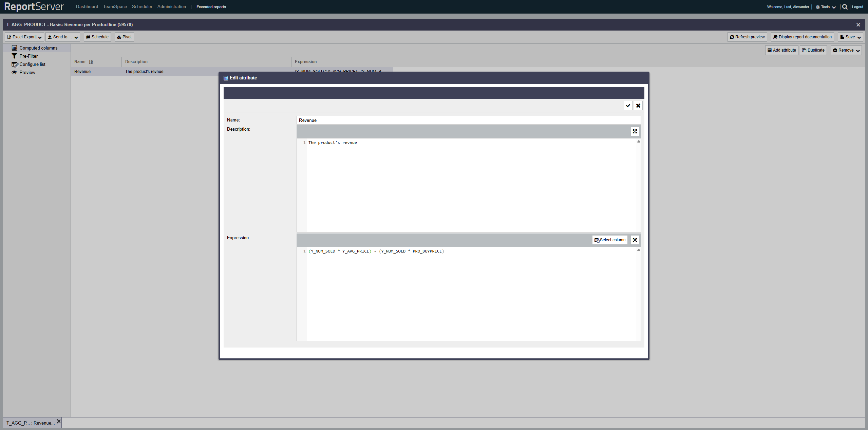The height and width of the screenshot is (430, 868).
Task: Open the Excel-Export dropdown arrow
Action: pyautogui.click(x=40, y=37)
